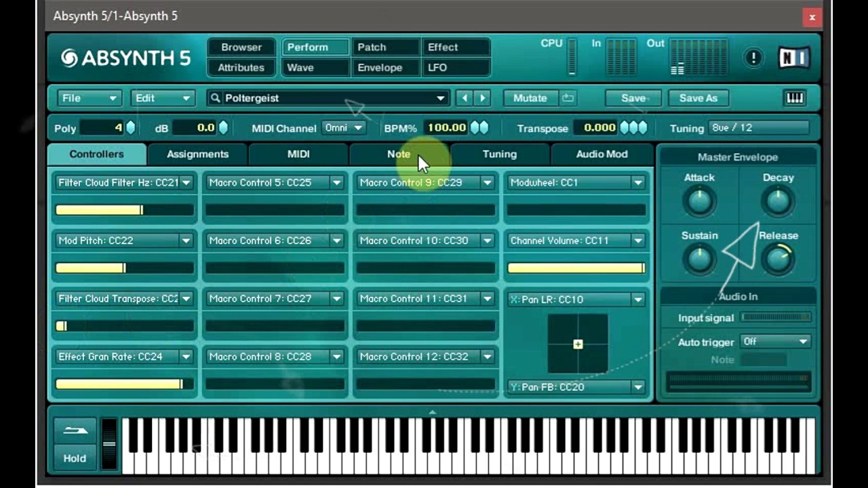
Task: Adjust the Filter Cloud Transpose slider
Action: 124,326
